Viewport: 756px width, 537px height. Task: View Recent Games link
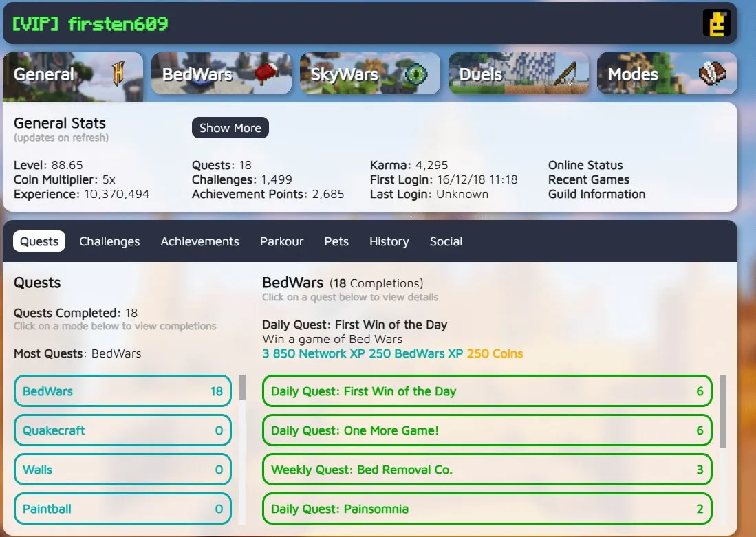[x=589, y=180]
